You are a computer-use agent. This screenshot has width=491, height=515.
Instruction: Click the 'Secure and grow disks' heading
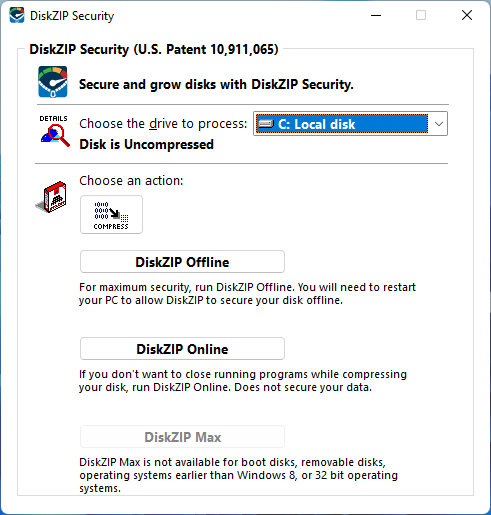pos(216,84)
